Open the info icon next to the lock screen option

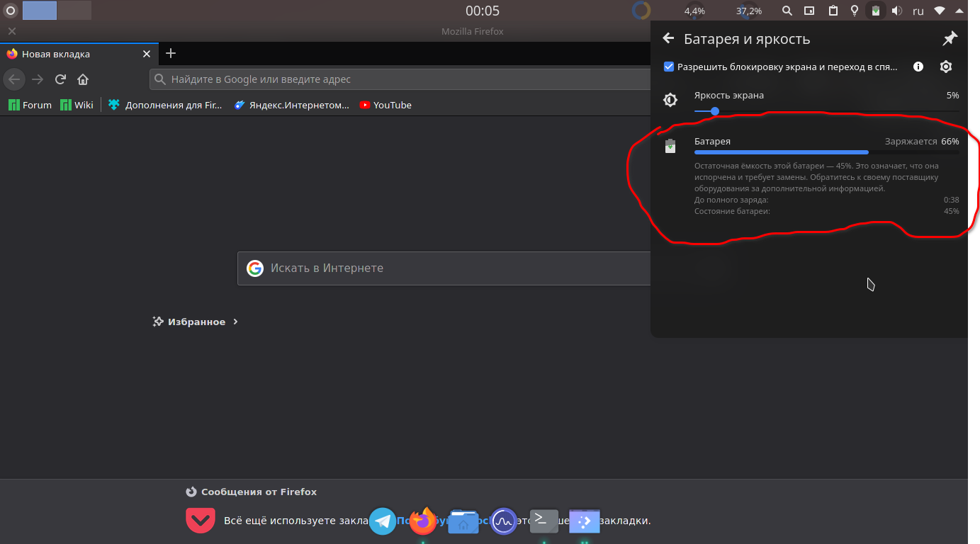918,67
